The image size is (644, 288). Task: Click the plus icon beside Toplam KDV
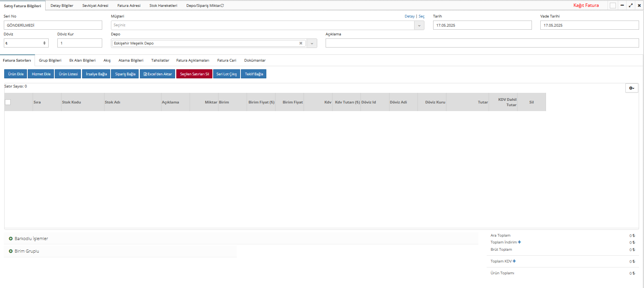pos(514,261)
